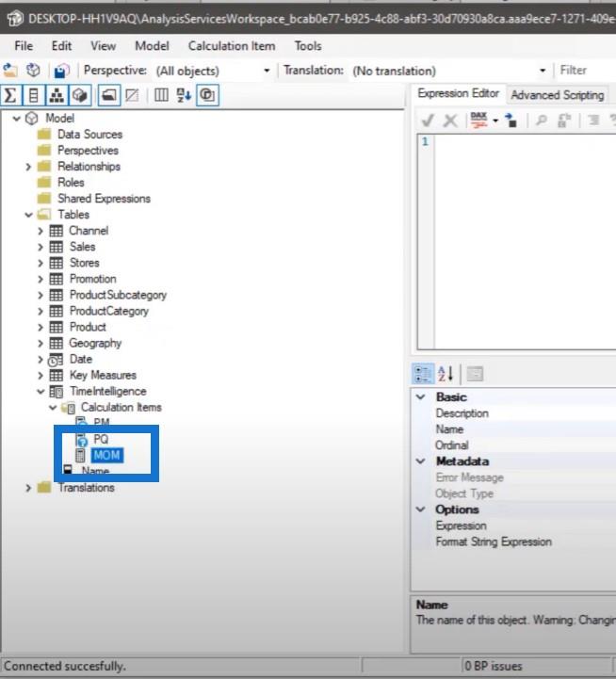
Task: Collapse the Model root node
Action: pyautogui.click(x=16, y=119)
